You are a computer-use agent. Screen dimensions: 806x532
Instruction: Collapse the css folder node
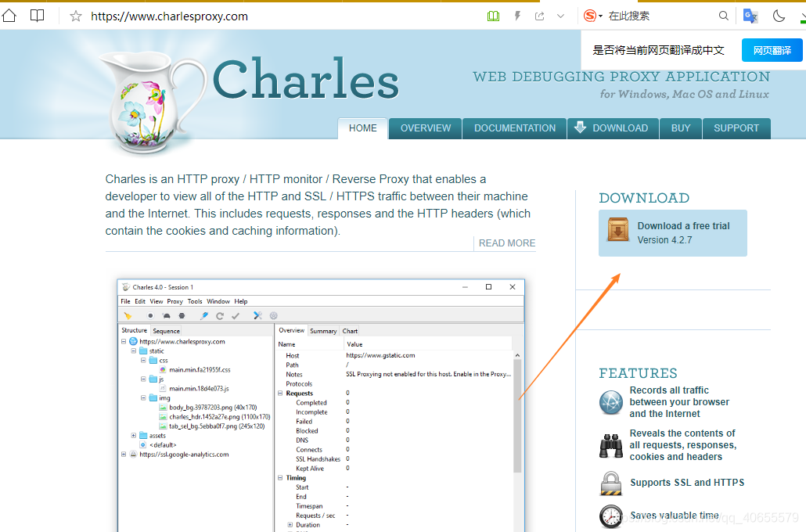coord(143,361)
